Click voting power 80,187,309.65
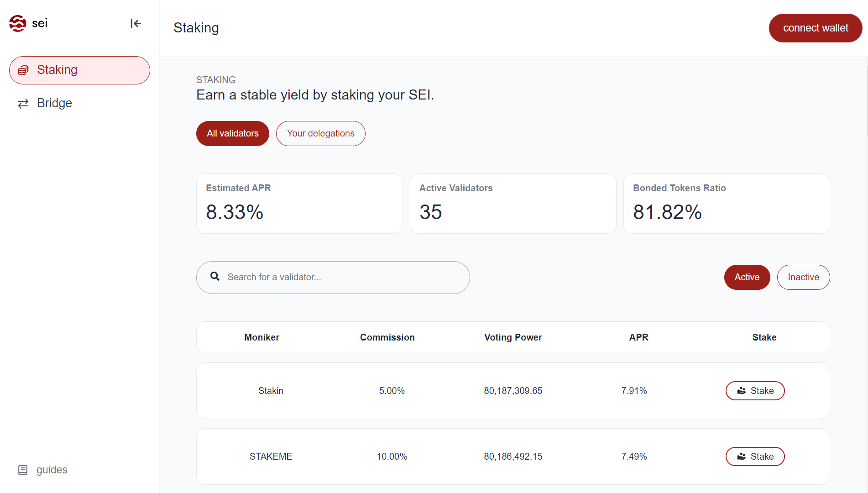 coord(513,391)
